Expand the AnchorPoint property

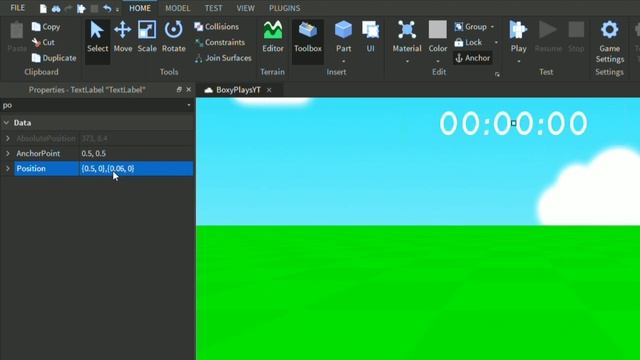tap(8, 153)
